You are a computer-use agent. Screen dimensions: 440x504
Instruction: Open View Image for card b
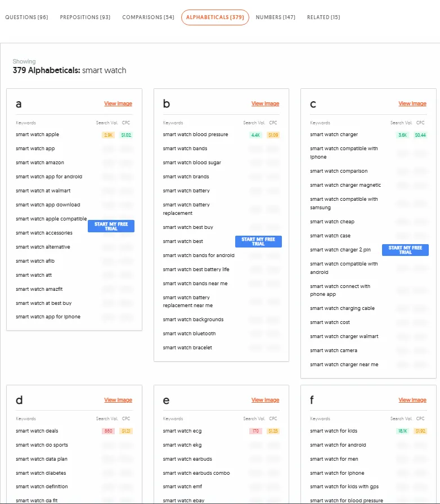click(266, 103)
